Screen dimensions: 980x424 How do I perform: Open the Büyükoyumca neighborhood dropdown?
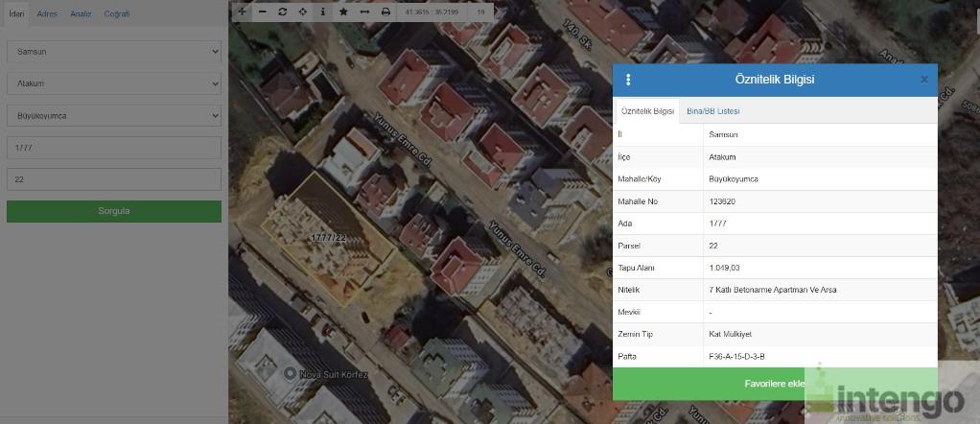(x=114, y=116)
